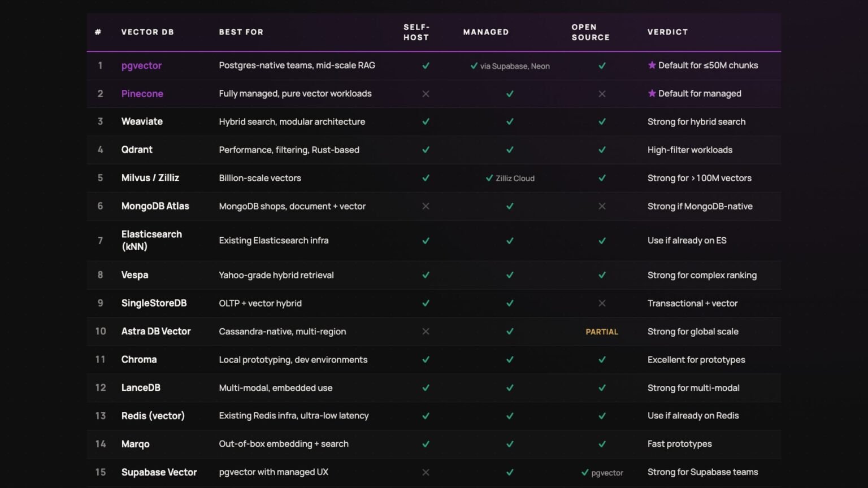Click the 'via Supabase, Neon' note
The height and width of the screenshot is (488, 868).
coord(515,66)
